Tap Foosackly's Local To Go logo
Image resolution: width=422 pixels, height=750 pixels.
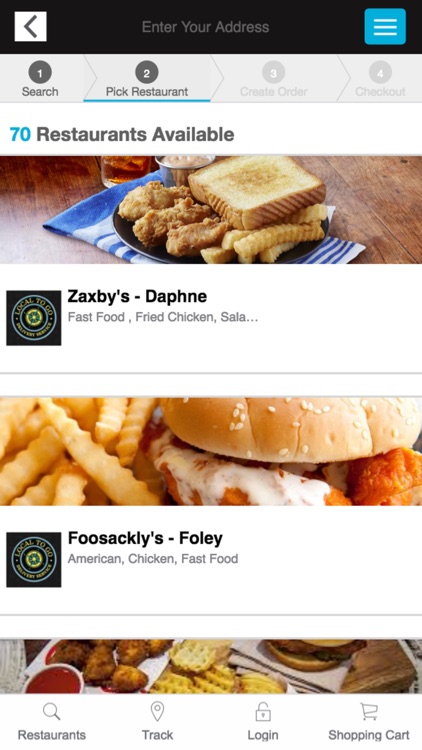point(33,560)
